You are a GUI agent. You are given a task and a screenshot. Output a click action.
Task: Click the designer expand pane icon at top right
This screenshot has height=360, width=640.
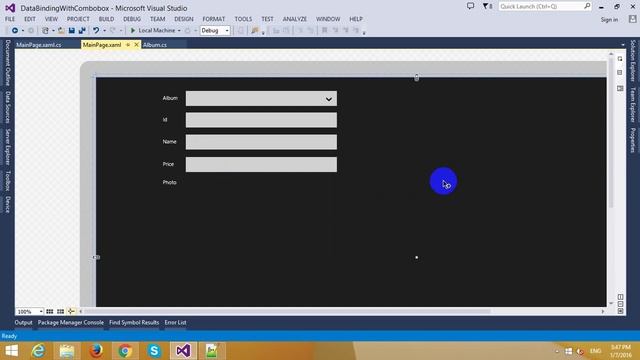[x=620, y=59]
